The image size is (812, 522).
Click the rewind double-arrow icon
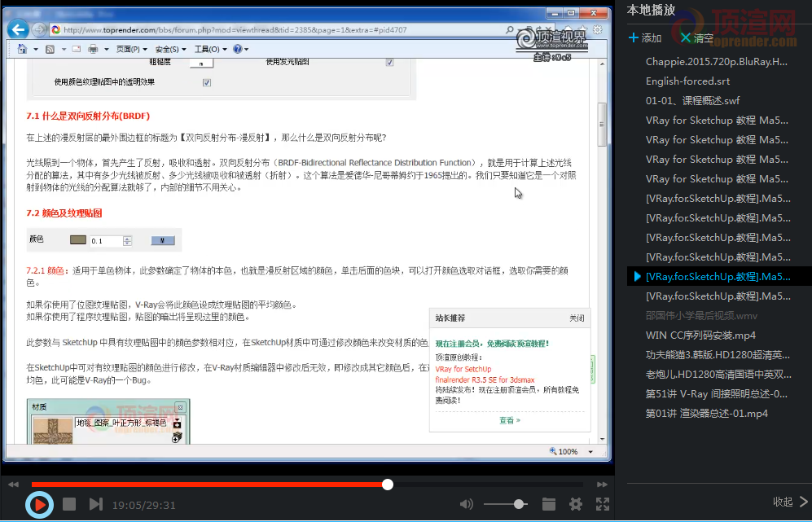[x=14, y=485]
